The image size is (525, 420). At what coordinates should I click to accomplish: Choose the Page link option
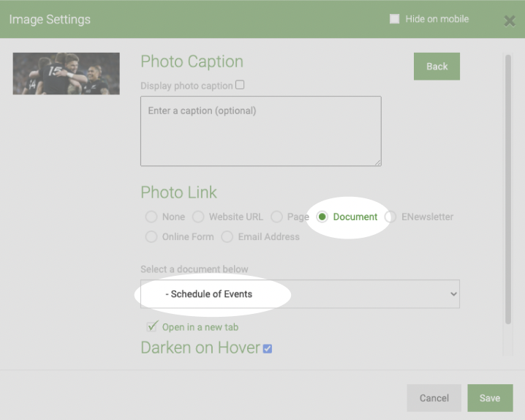[276, 217]
